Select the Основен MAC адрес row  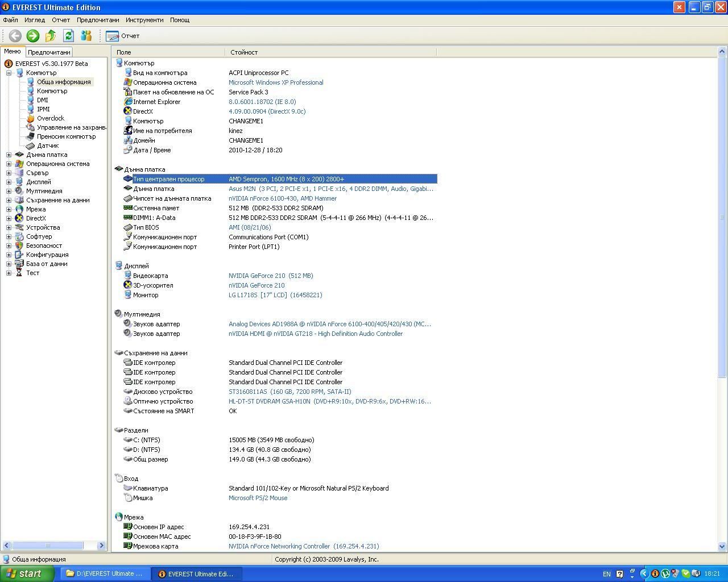coord(280,537)
